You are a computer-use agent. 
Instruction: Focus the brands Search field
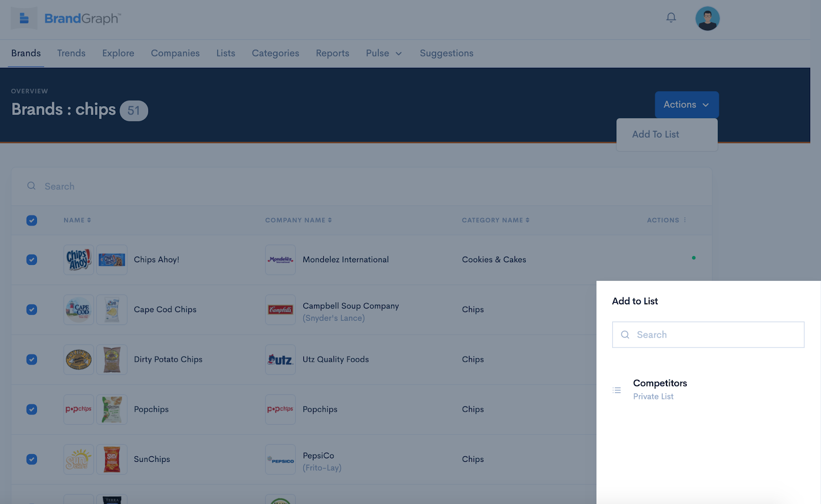click(x=362, y=186)
